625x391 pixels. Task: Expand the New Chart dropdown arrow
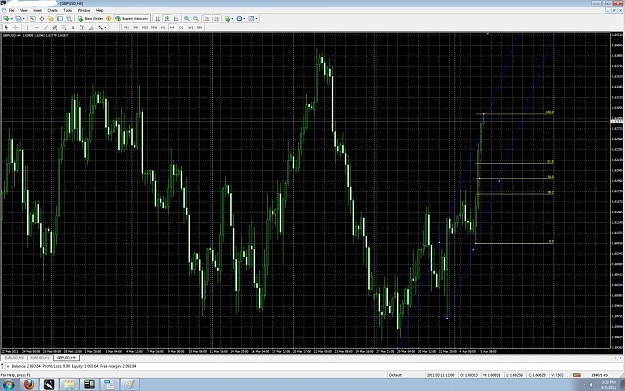12,18
